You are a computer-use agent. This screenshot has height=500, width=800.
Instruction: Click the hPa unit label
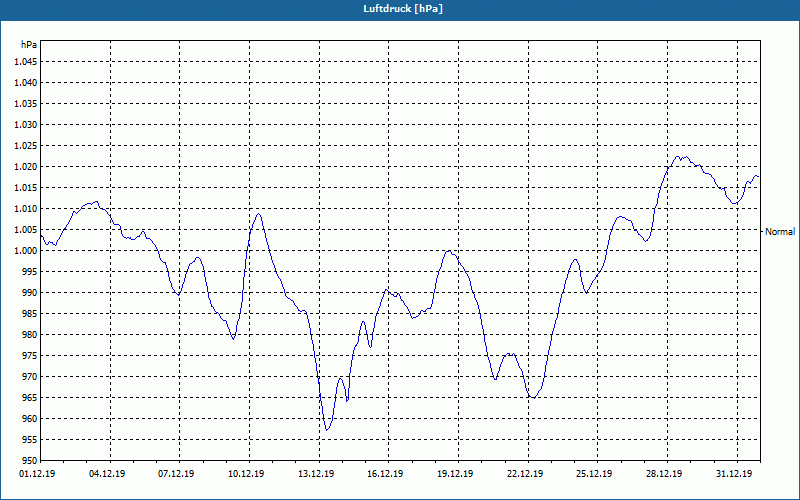pyautogui.click(x=29, y=45)
